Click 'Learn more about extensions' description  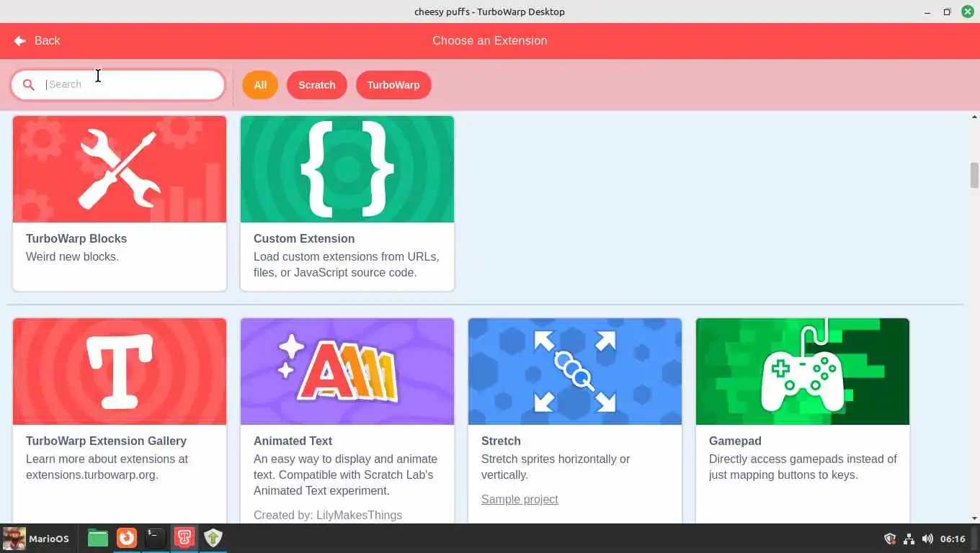click(107, 467)
